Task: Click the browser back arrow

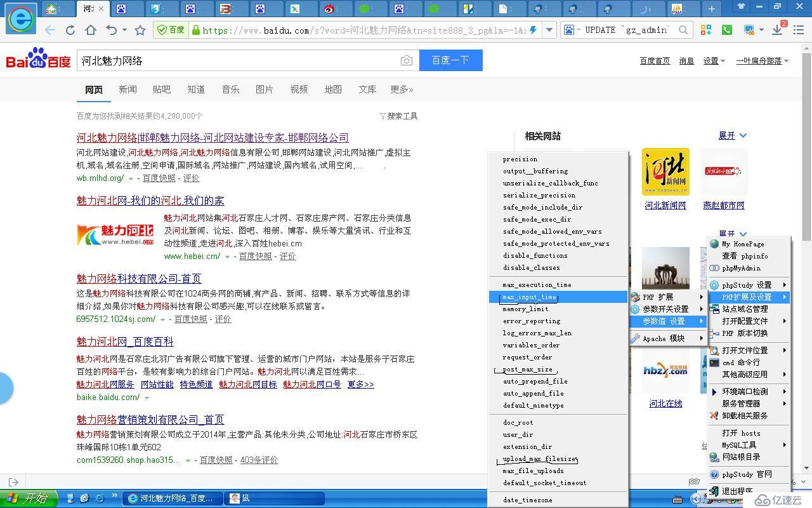Action: (50, 30)
